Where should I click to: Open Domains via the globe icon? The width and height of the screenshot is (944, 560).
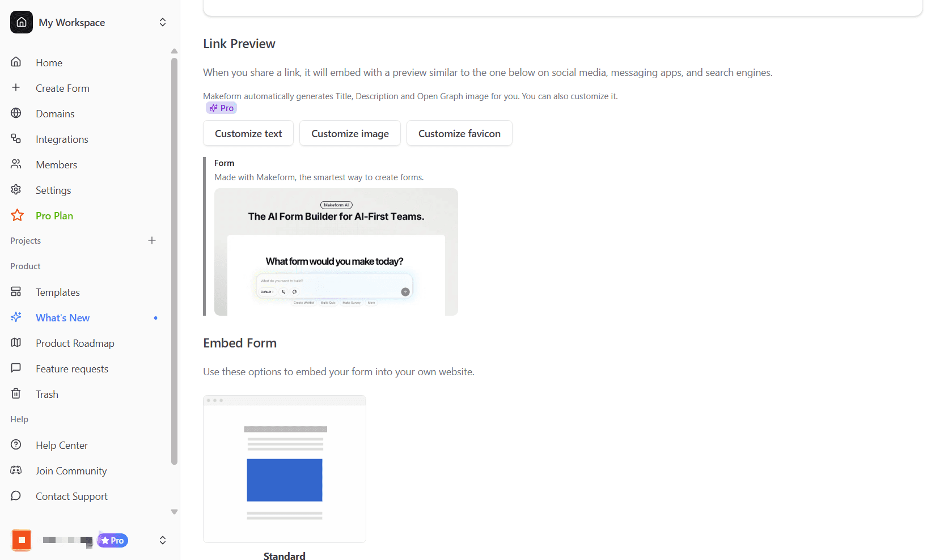[16, 113]
